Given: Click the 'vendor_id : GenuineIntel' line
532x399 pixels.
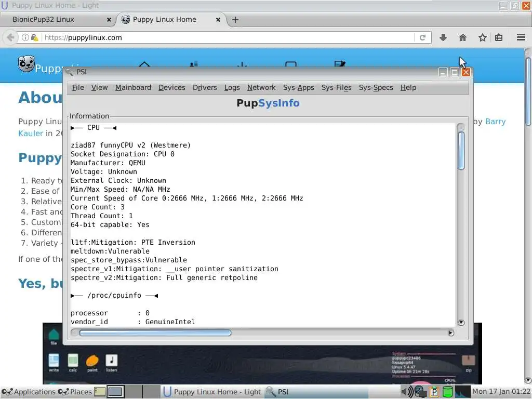Looking at the screenshot, I should pyautogui.click(x=132, y=322).
